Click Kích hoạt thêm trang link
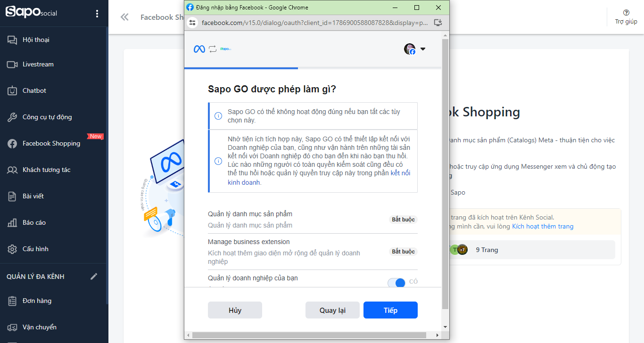 [x=543, y=226]
